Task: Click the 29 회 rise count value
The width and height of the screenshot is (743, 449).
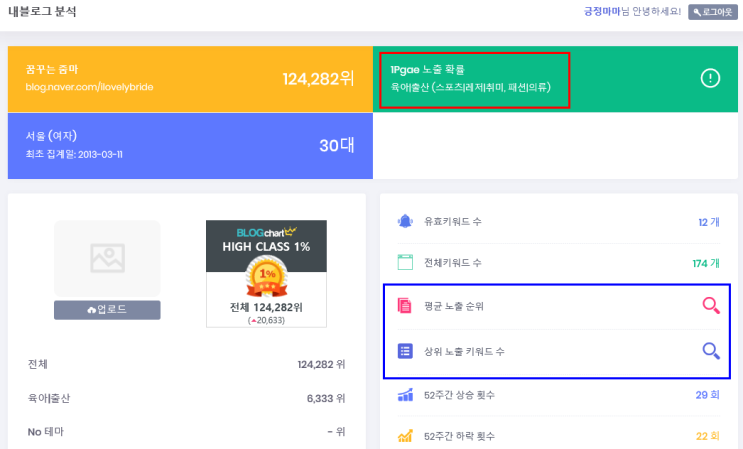Action: click(707, 395)
